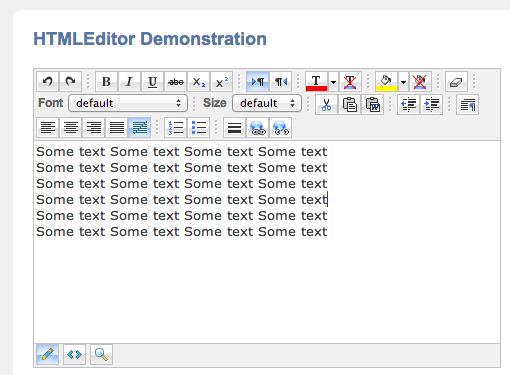The image size is (510, 375).
Task: Click empty editor area below the text
Action: [267, 290]
